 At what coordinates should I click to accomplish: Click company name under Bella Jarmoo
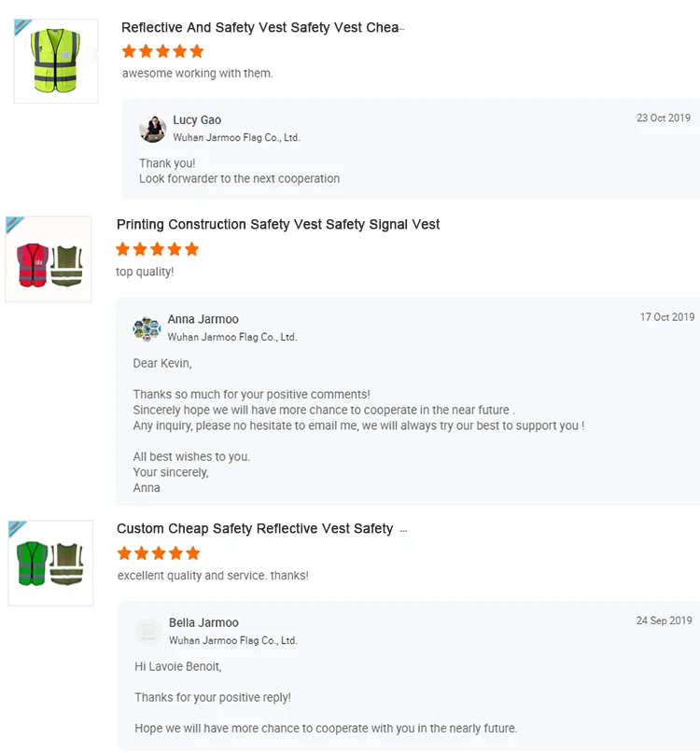(232, 641)
